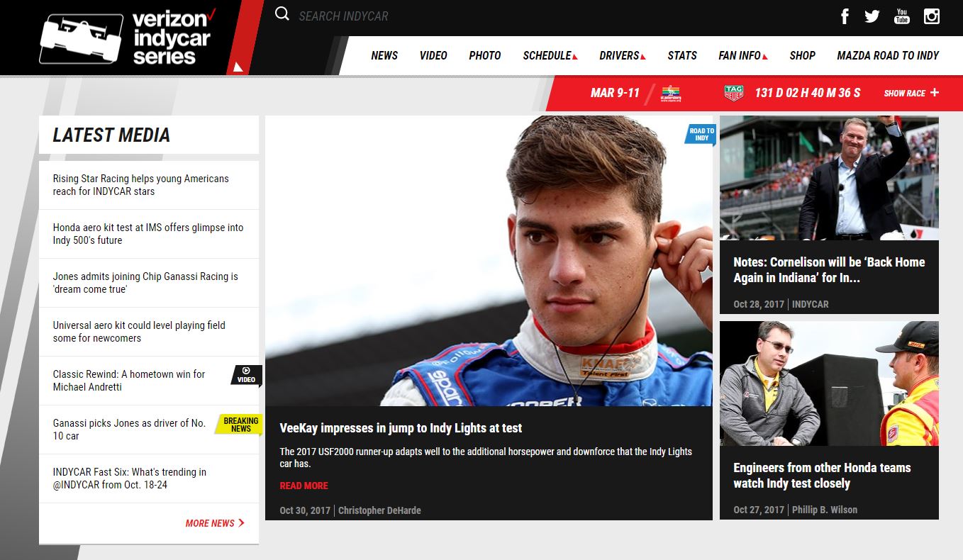Click the Christopher DeHarde author name
This screenshot has height=560, width=963.
pyautogui.click(x=379, y=510)
